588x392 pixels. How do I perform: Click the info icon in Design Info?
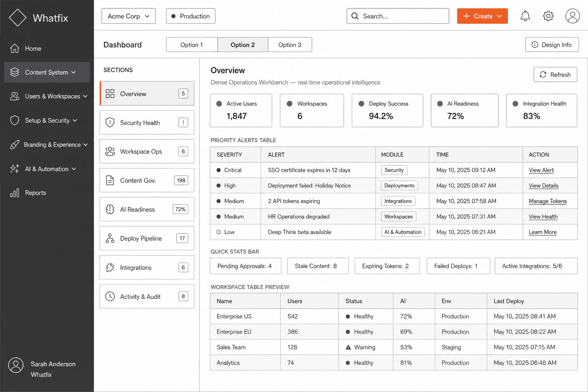click(535, 45)
